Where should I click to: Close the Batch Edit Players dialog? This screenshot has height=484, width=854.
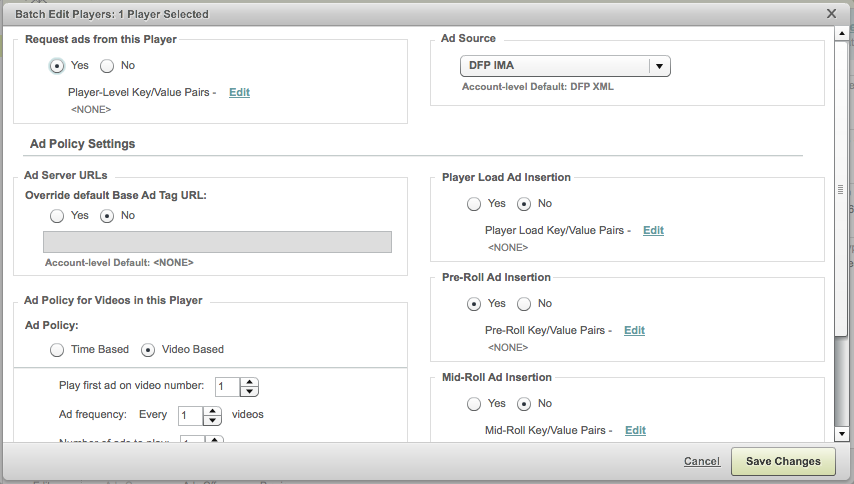(x=831, y=14)
